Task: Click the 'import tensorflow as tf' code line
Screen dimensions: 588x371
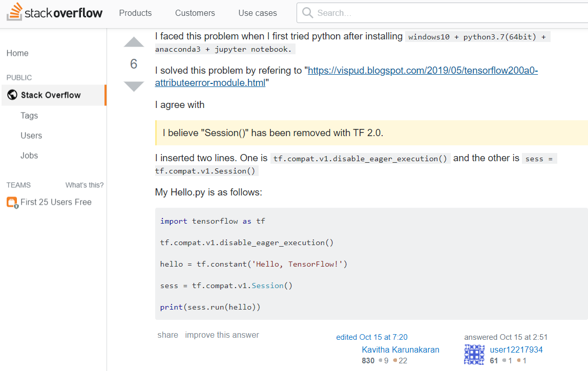Action: coord(213,221)
